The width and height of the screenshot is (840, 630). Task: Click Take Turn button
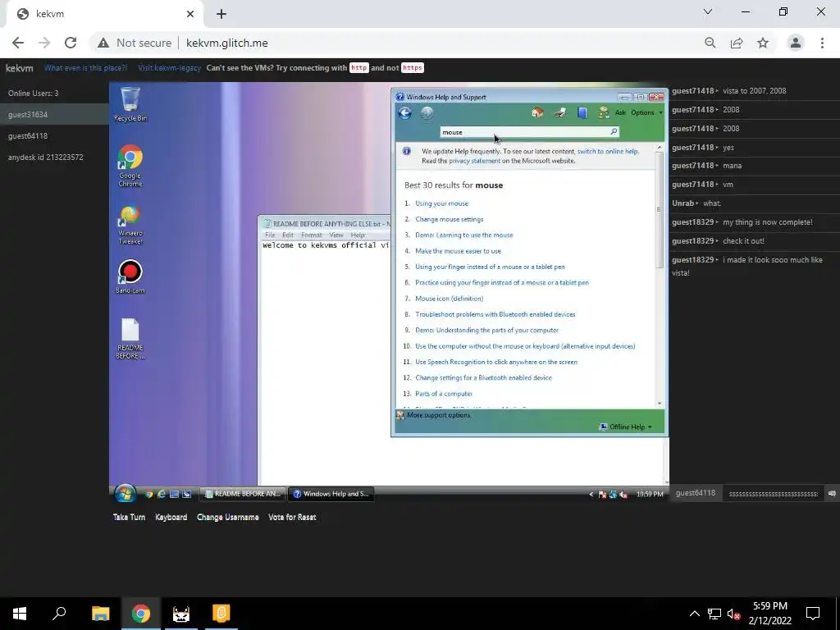(x=129, y=517)
